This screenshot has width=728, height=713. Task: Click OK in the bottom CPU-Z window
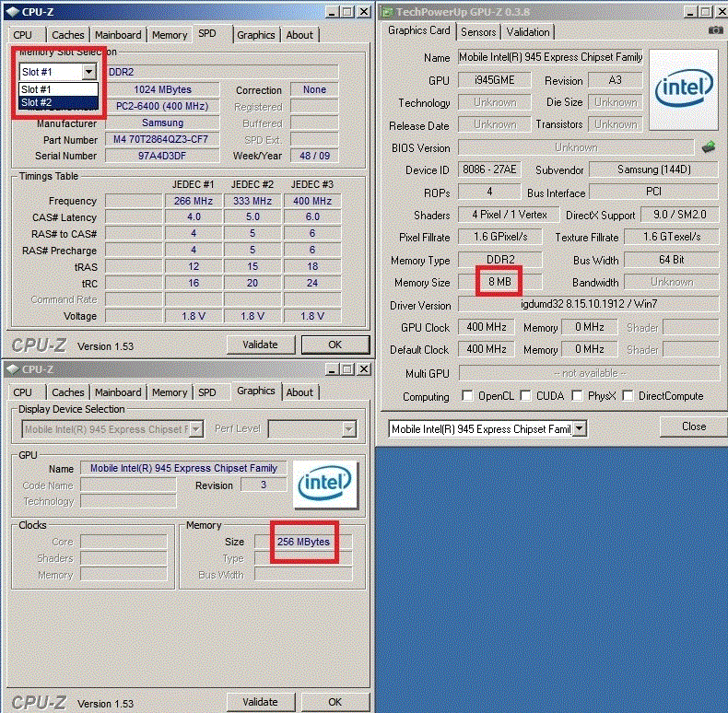click(335, 702)
